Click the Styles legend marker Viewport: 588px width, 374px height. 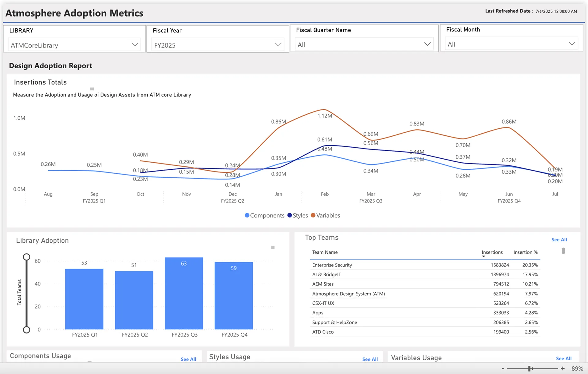289,215
